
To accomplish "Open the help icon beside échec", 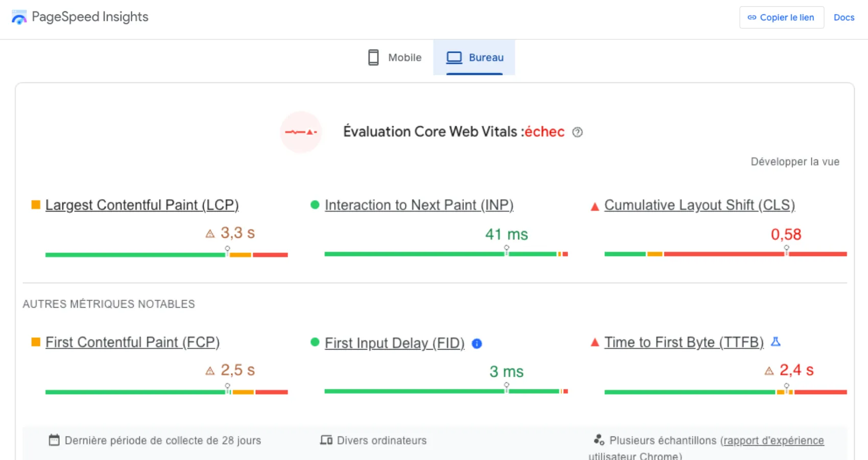I will pyautogui.click(x=577, y=132).
